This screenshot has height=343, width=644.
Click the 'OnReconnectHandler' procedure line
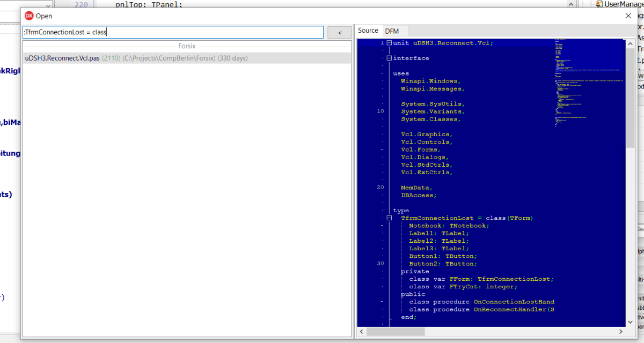[481, 309]
